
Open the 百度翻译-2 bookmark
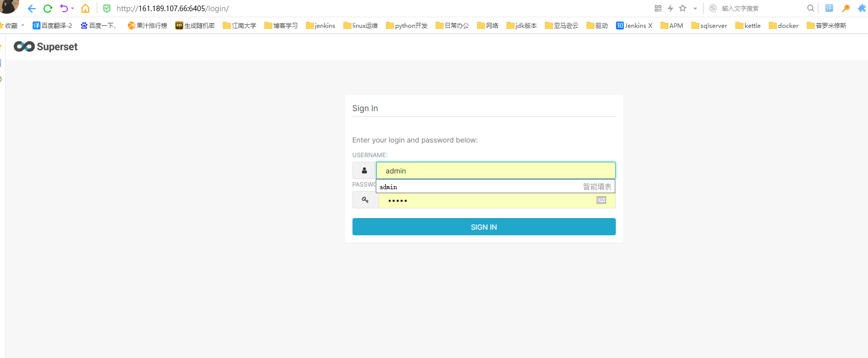(52, 25)
